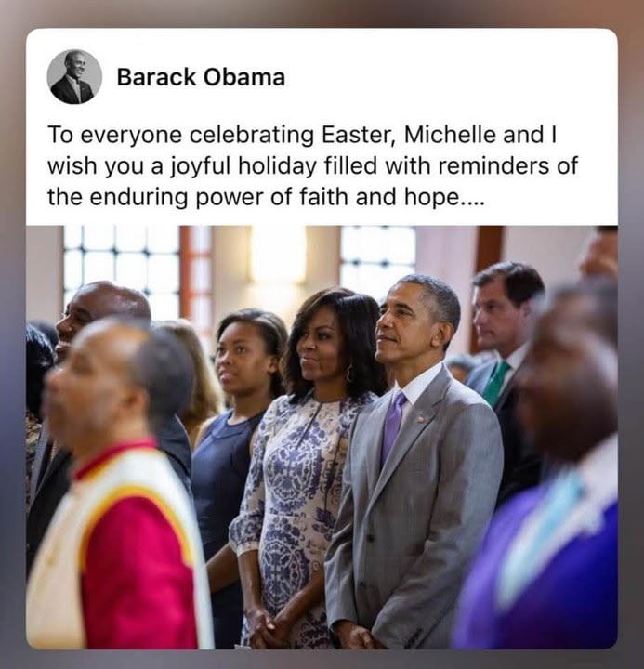This screenshot has width=644, height=669.
Task: Open the circular profile picture avatar
Action: tap(74, 77)
